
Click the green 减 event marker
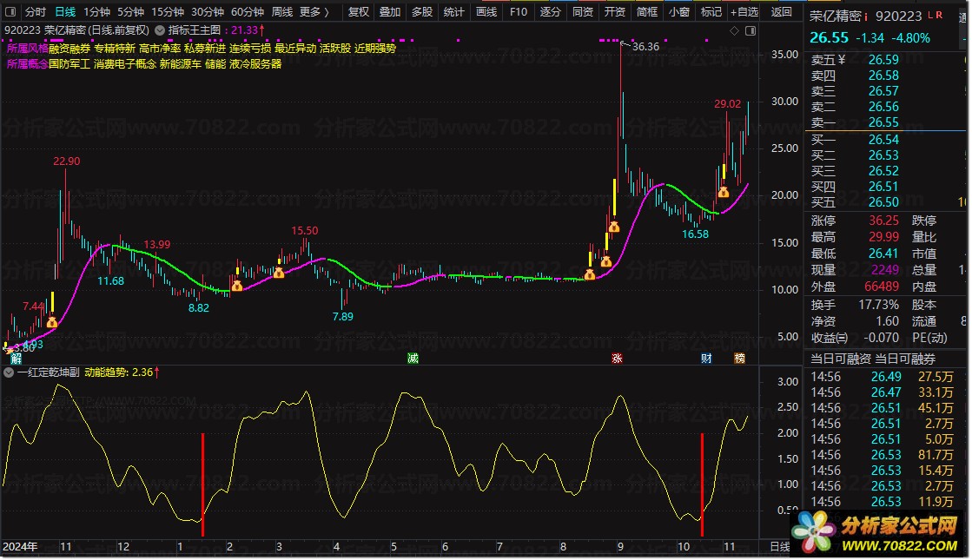(x=413, y=358)
